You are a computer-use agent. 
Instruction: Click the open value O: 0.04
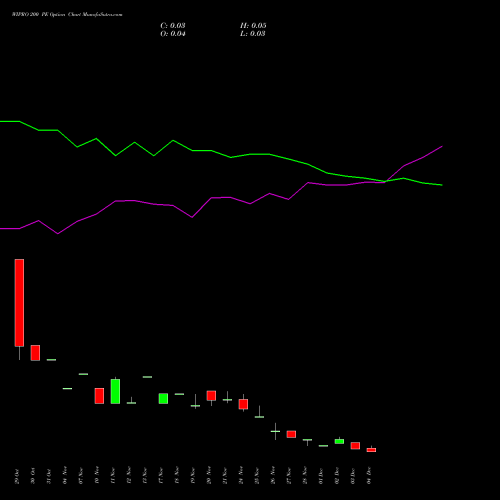tap(173, 34)
